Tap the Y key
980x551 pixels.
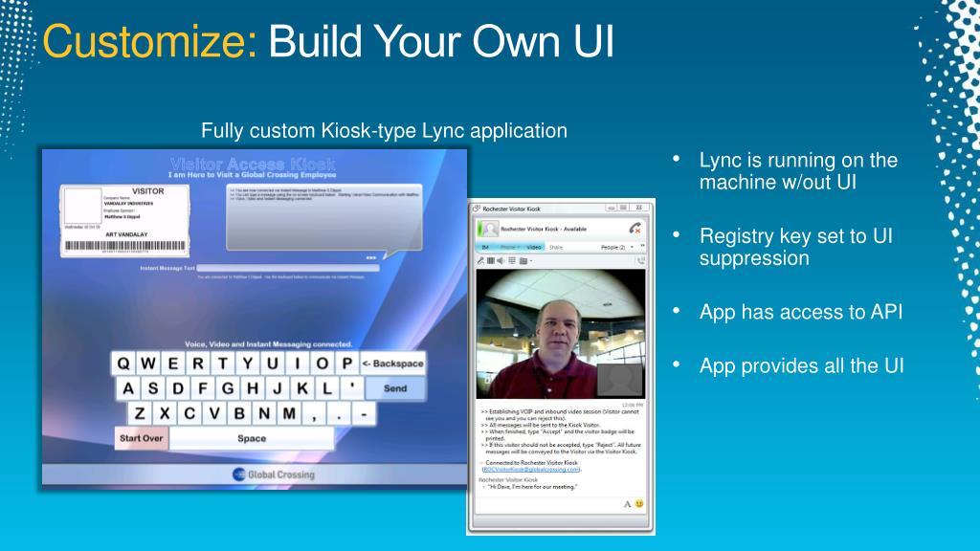(248, 364)
